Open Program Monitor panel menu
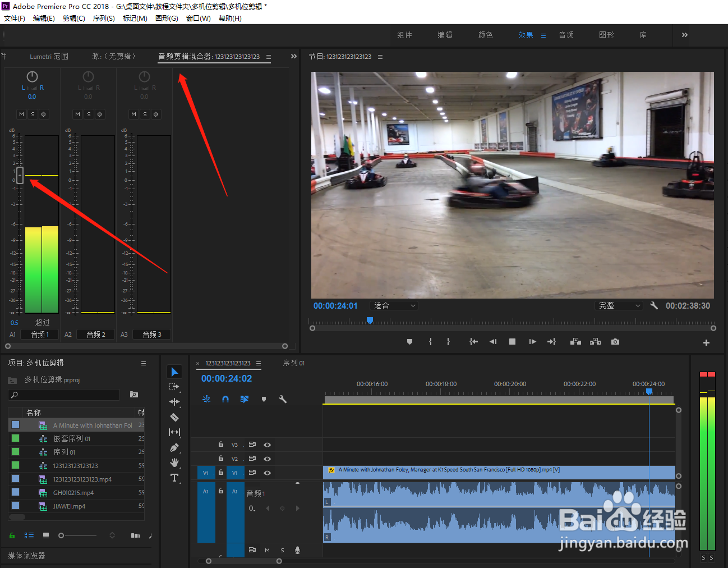This screenshot has height=568, width=728. (380, 57)
